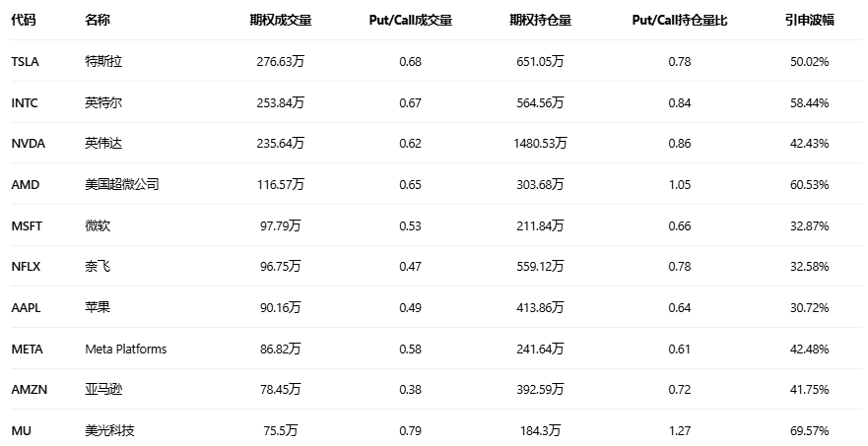Open the NFLX ticker code
Image resolution: width=868 pixels, height=446 pixels.
(x=26, y=267)
